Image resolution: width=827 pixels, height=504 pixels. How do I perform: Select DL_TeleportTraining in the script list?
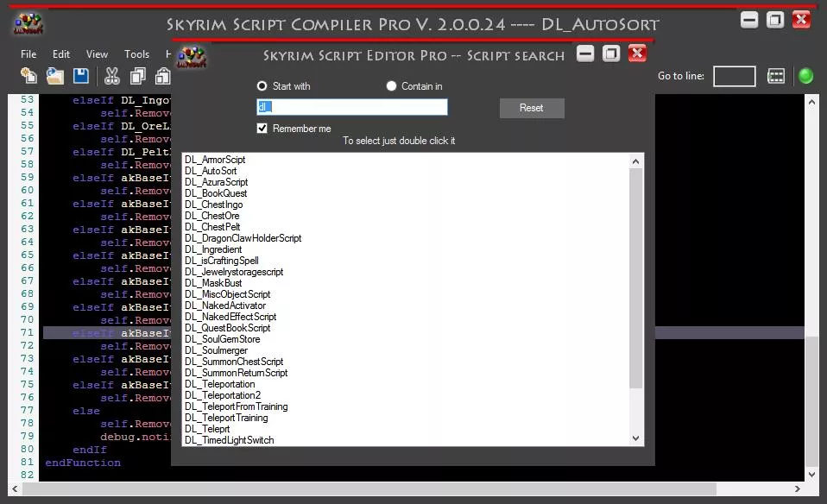point(226,418)
